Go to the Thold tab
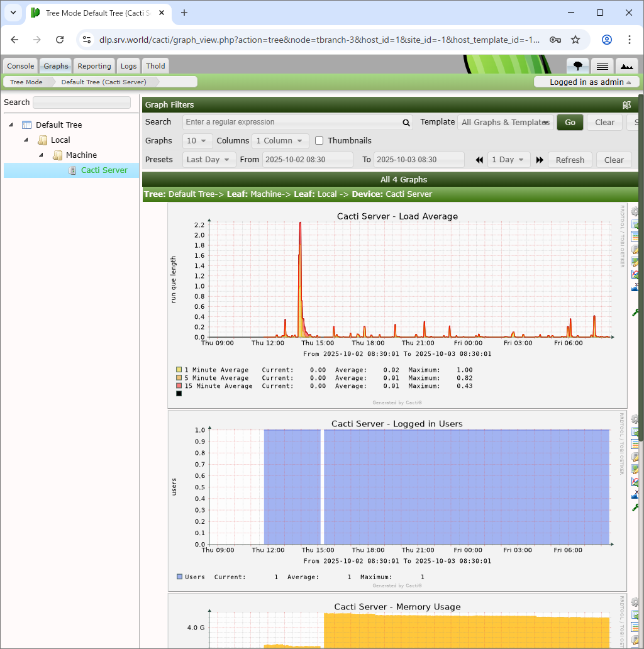Image resolution: width=644 pixels, height=649 pixels. click(x=155, y=66)
